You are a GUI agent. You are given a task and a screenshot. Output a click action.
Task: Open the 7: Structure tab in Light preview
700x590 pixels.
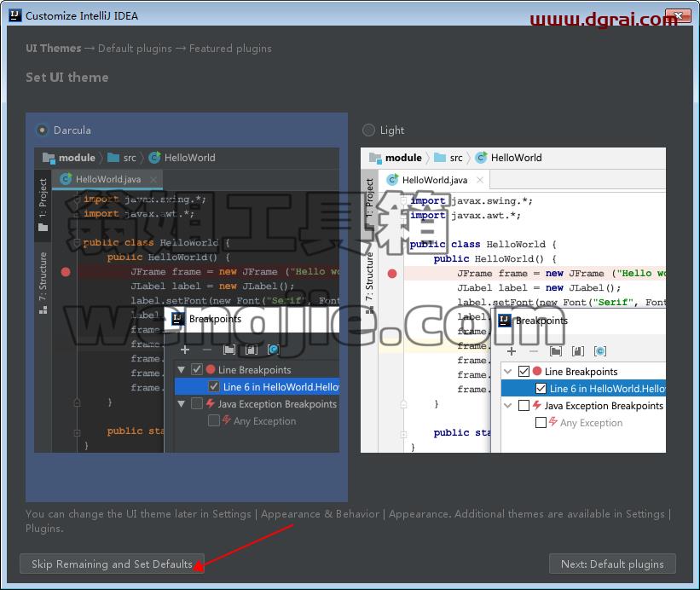[x=370, y=283]
